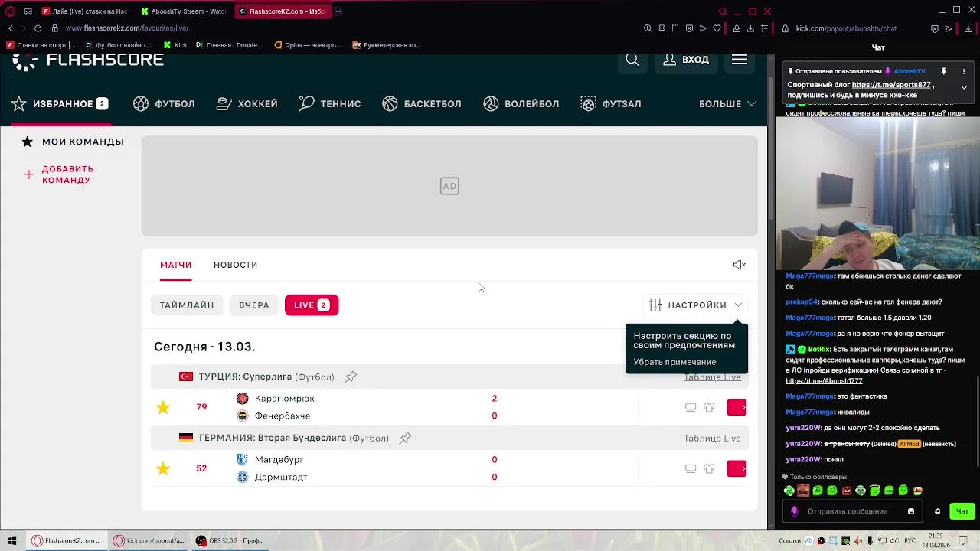The width and height of the screenshot is (980, 551).
Task: Click the РУС language indicator
Action: [910, 541]
